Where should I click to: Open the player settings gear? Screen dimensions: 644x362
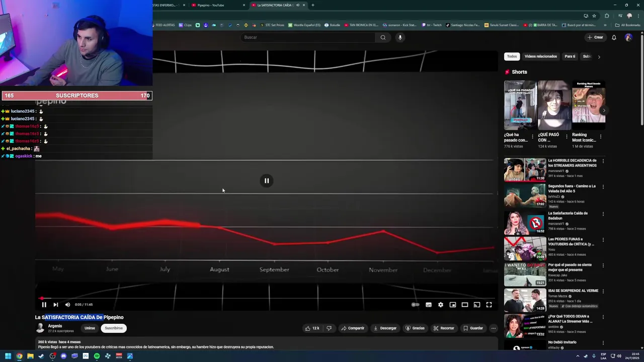(441, 305)
